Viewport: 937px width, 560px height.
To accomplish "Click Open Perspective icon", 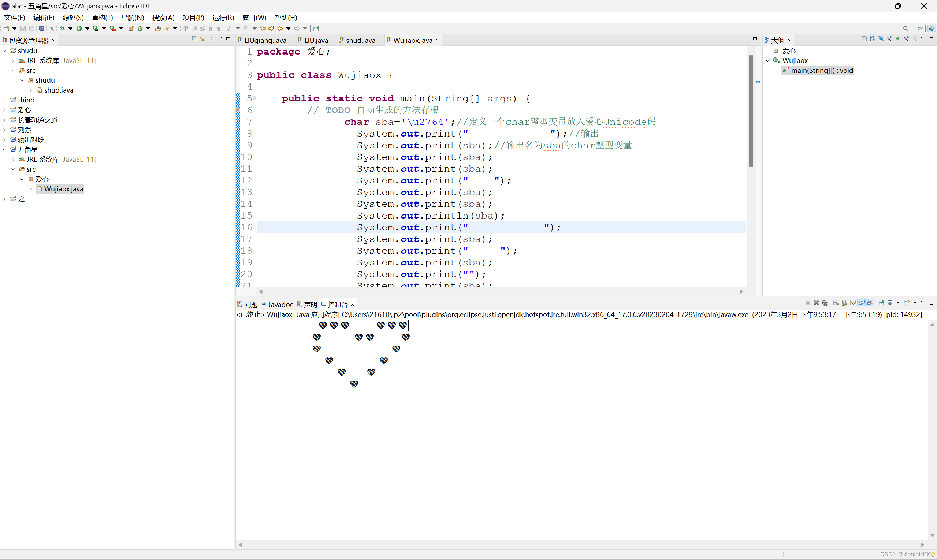I will pyautogui.click(x=920, y=29).
